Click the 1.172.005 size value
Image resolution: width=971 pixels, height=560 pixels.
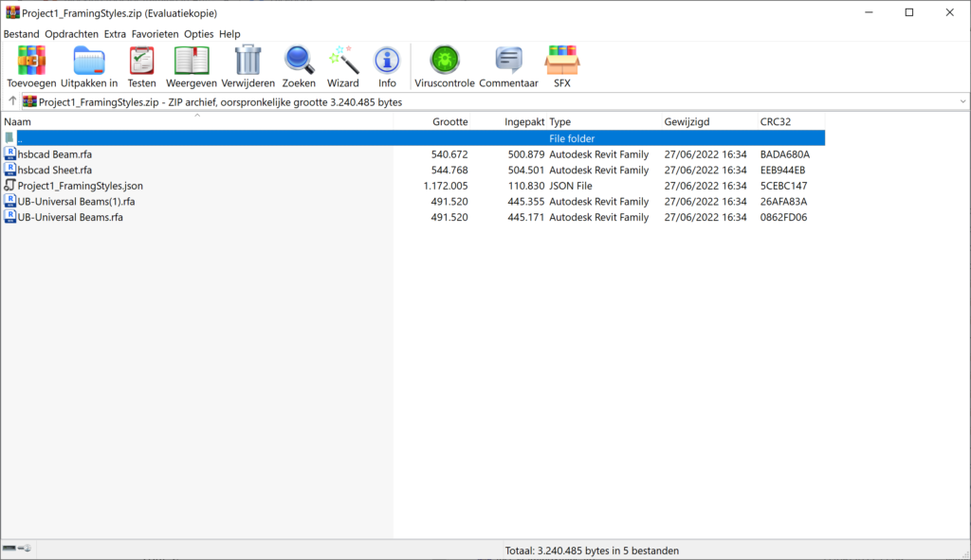pyautogui.click(x=446, y=186)
